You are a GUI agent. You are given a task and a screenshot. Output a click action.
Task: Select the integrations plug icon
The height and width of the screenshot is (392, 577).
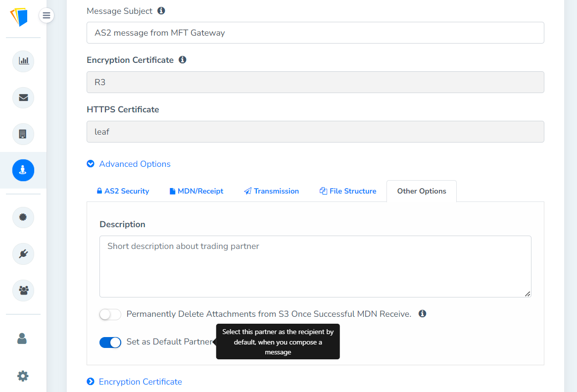(23, 253)
